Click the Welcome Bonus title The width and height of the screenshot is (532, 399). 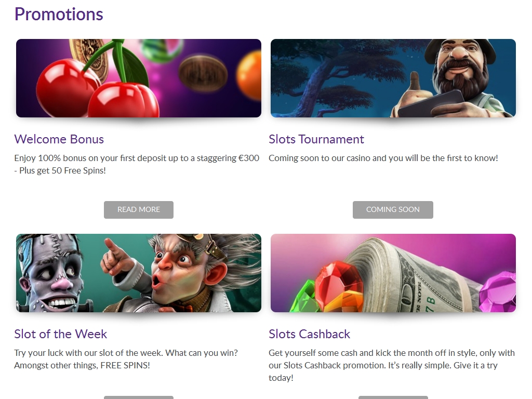[x=59, y=139]
